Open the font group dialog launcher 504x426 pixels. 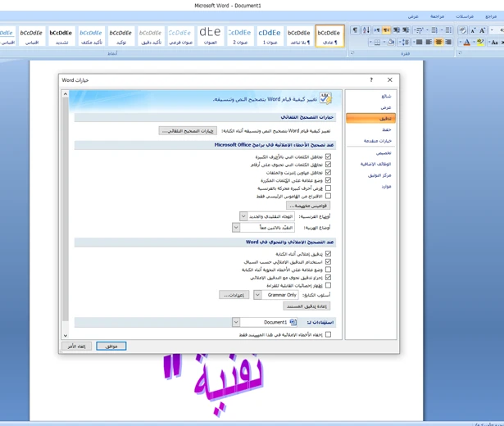pyautogui.click(x=460, y=52)
